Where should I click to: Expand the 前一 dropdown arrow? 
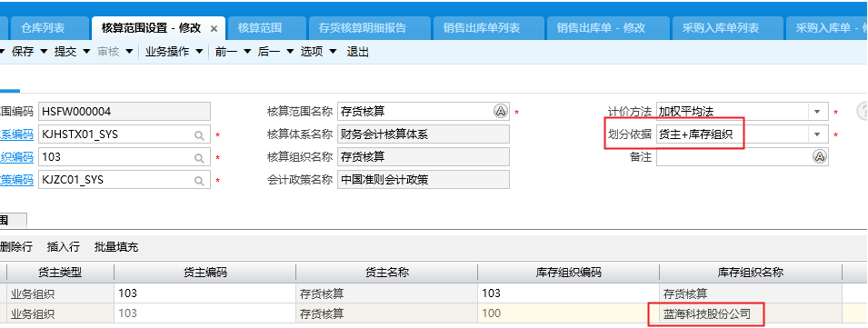(247, 52)
